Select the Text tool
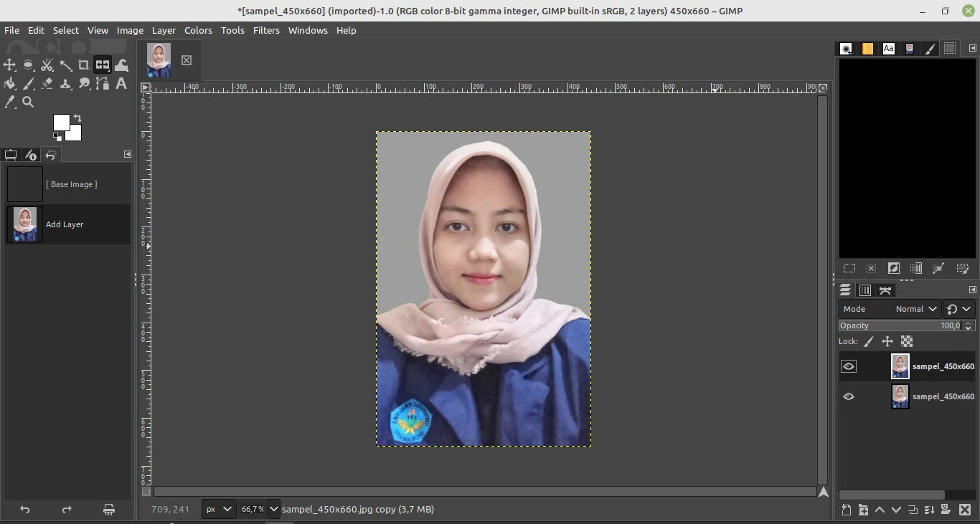This screenshot has height=524, width=980. pyautogui.click(x=121, y=84)
